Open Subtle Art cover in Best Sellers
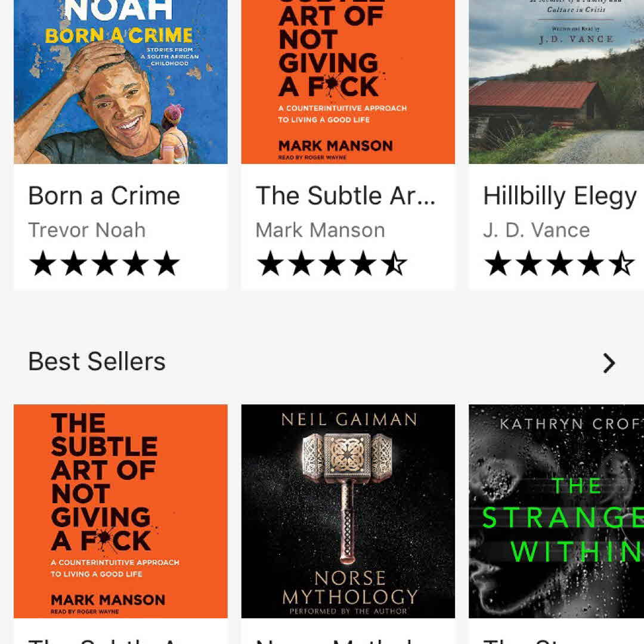Image resolution: width=644 pixels, height=644 pixels. 120,511
